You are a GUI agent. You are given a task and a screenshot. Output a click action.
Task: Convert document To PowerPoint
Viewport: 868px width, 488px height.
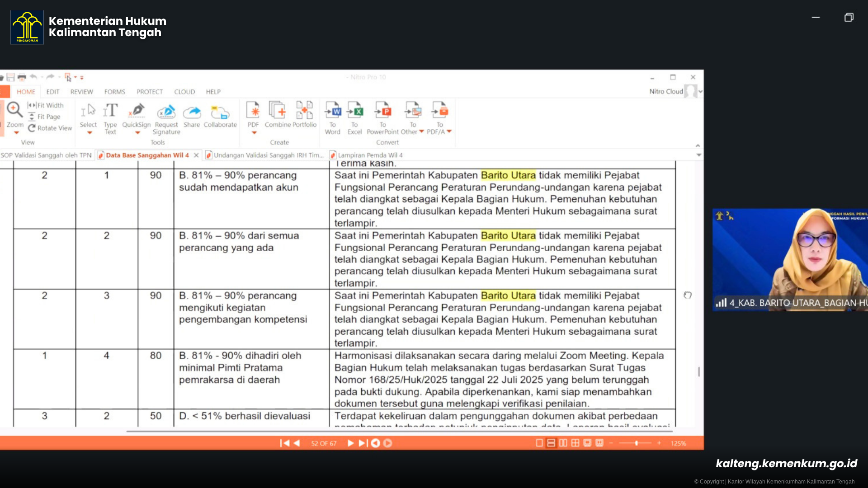383,118
